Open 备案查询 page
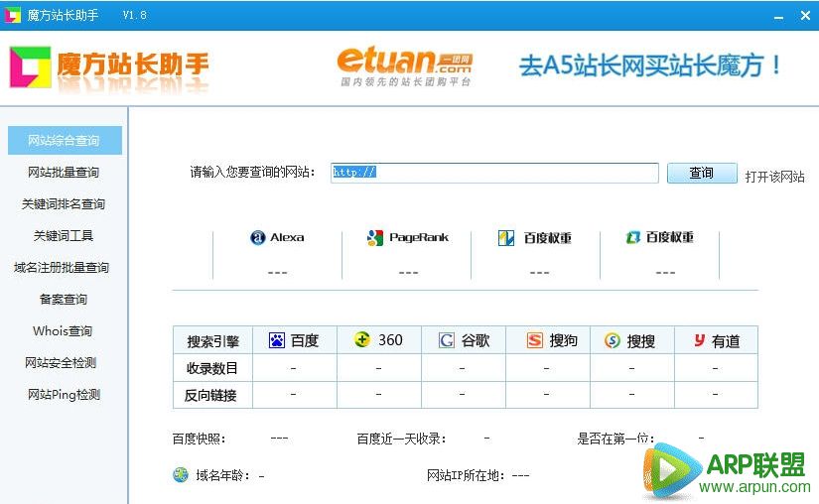The width and height of the screenshot is (819, 504). pyautogui.click(x=64, y=300)
